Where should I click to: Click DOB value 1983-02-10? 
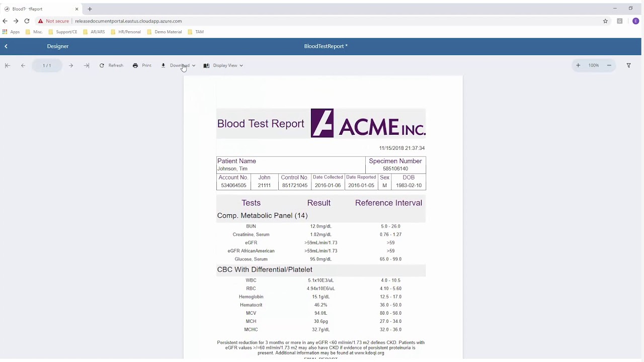coord(409,186)
